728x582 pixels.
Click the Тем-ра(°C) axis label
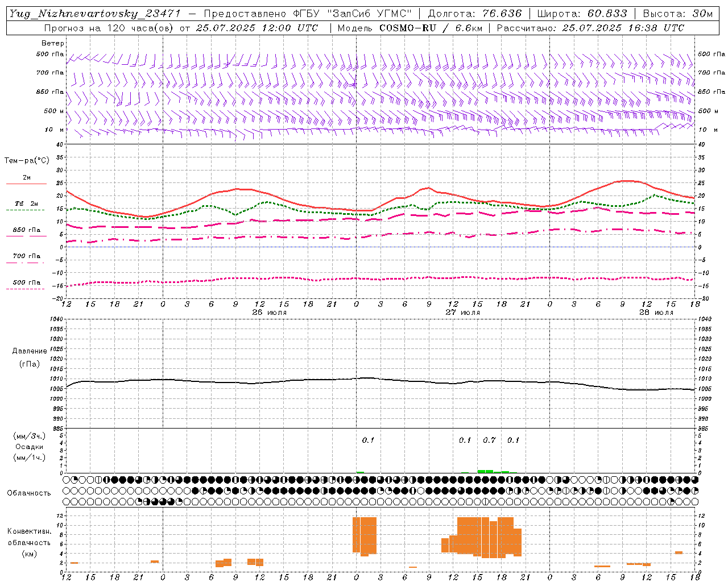click(27, 160)
